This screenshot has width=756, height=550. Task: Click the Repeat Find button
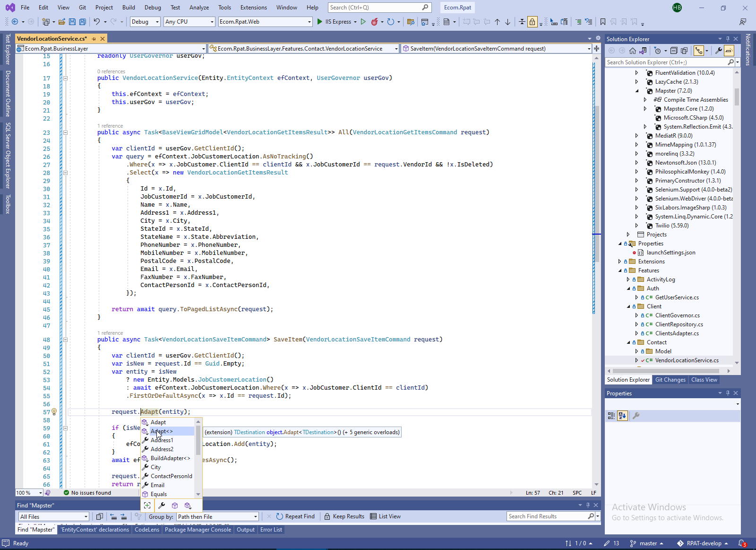pos(295,516)
